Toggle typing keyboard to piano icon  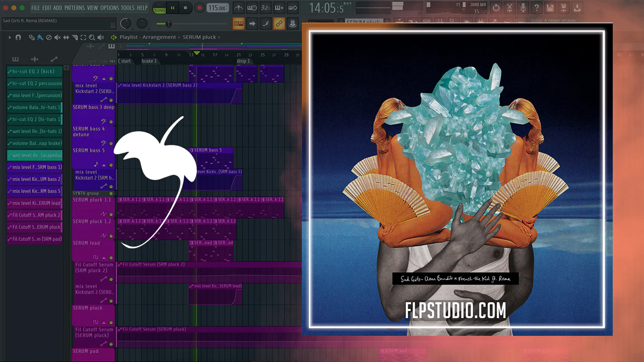(238, 23)
